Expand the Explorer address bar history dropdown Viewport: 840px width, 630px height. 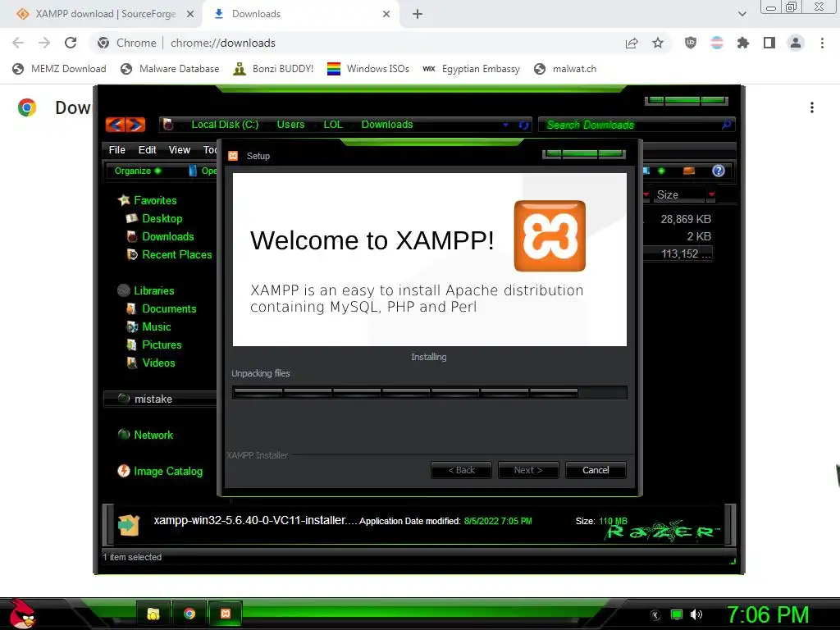(505, 125)
